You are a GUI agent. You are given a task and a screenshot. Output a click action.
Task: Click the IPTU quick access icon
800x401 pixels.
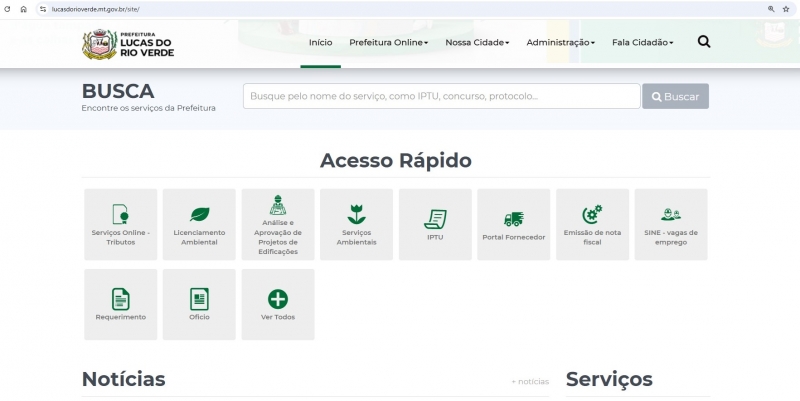pos(435,218)
